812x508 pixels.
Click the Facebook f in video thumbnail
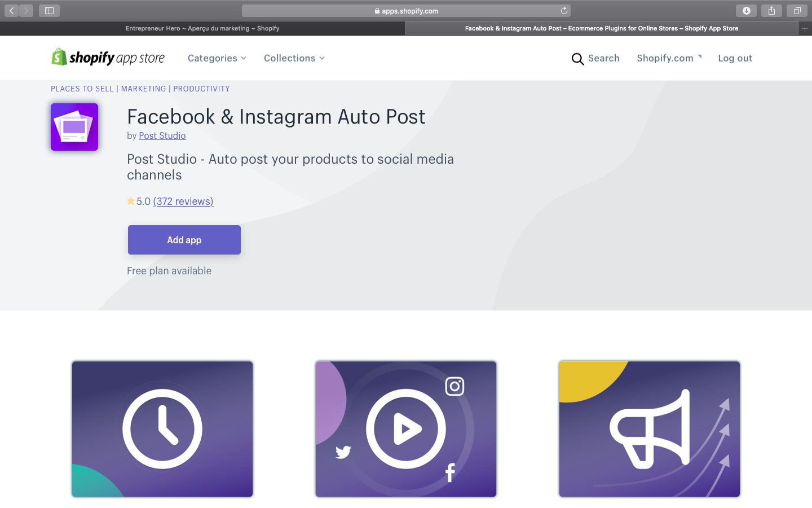tap(450, 472)
